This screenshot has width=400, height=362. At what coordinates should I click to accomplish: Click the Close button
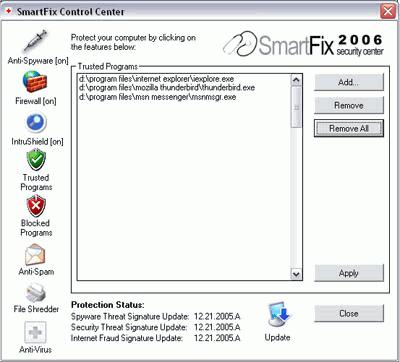pos(349,313)
